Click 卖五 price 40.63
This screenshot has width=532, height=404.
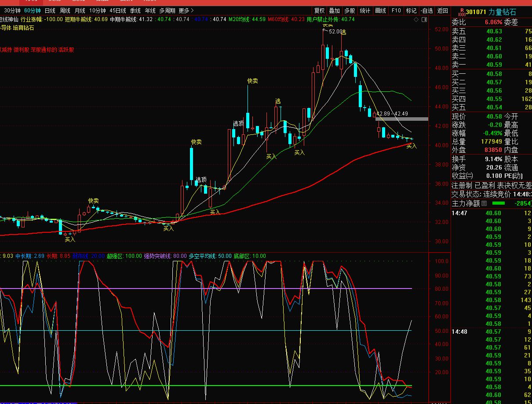click(x=494, y=31)
